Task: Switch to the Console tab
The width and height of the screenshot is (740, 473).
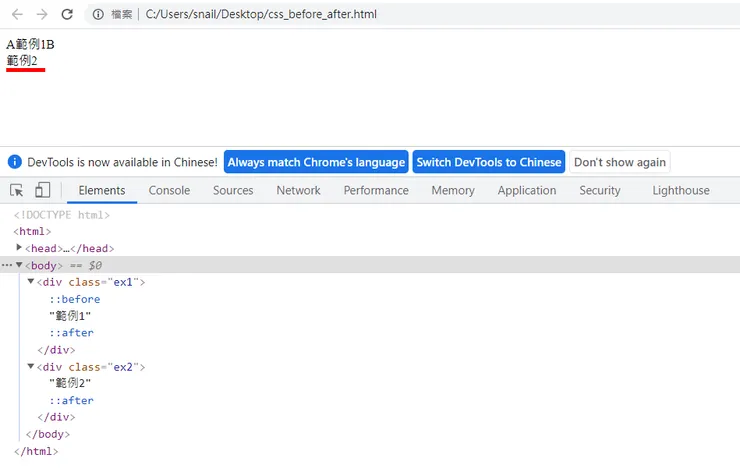Action: click(x=169, y=190)
